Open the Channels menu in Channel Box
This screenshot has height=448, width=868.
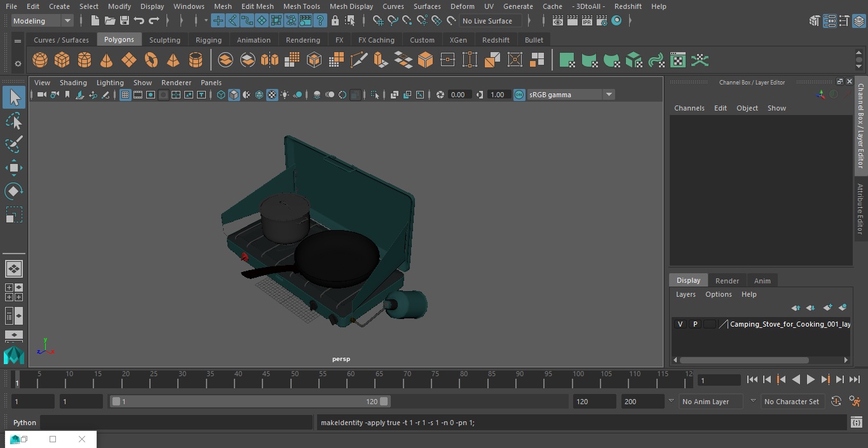[x=689, y=108]
